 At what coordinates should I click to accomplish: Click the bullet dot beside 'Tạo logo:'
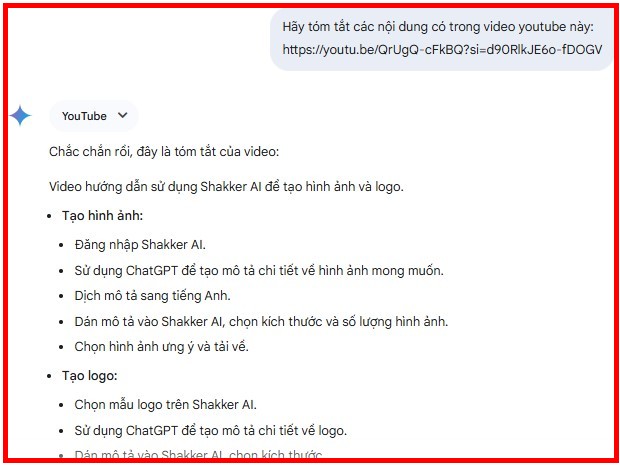[49, 376]
